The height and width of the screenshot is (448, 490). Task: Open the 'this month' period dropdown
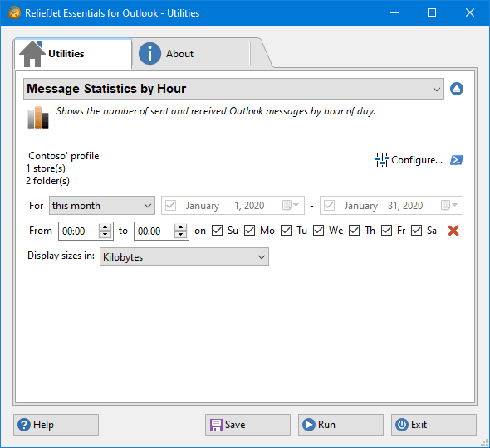[x=102, y=206]
